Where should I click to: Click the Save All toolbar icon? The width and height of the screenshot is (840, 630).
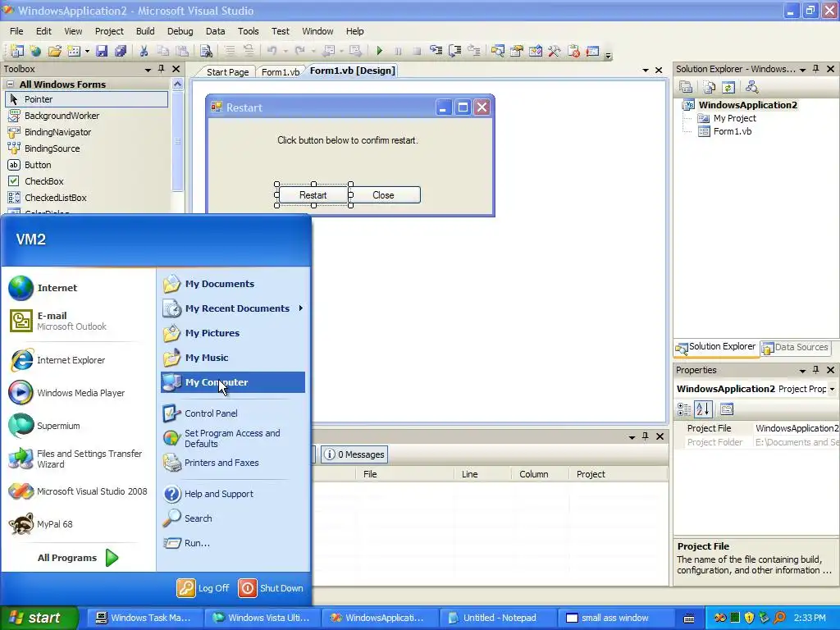[x=121, y=51]
